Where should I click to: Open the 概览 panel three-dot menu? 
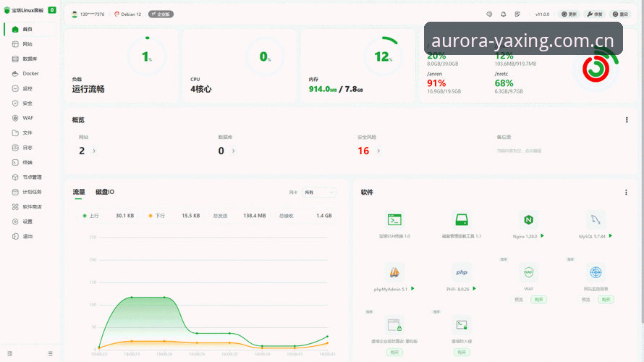tap(627, 120)
